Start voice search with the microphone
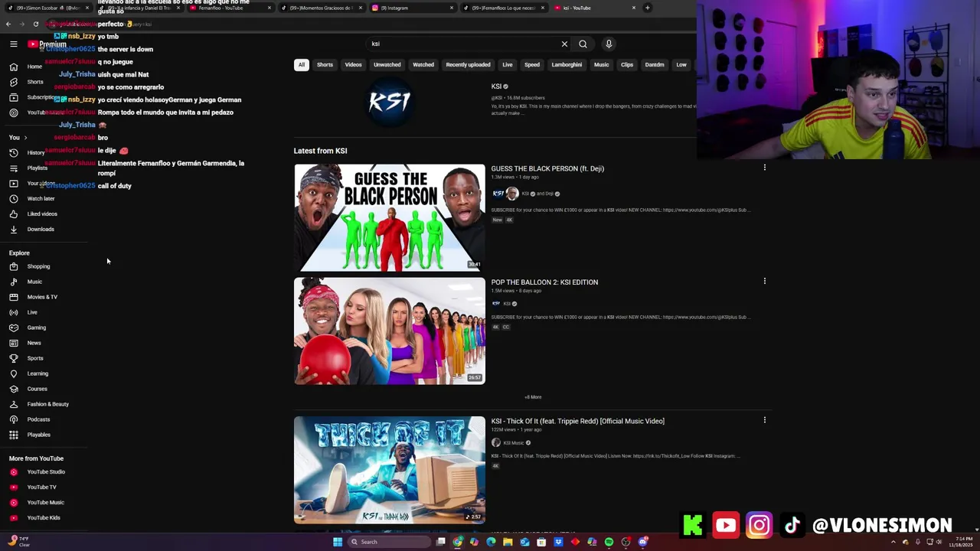980x551 pixels. 609,44
